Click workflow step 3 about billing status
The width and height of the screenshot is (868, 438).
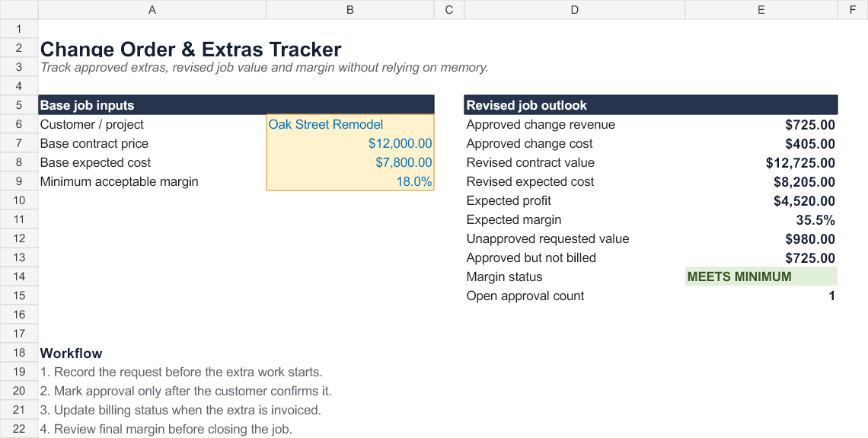coord(180,411)
